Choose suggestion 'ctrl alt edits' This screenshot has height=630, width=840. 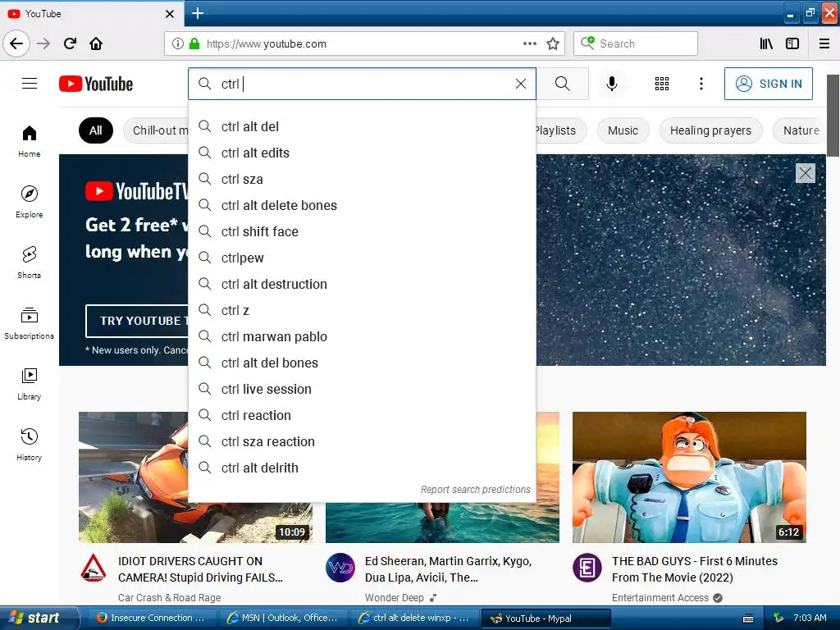362,153
